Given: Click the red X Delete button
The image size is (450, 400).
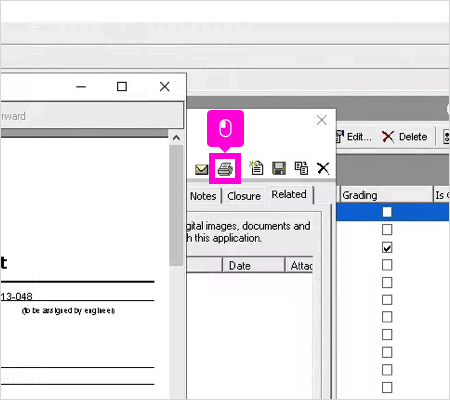Looking at the screenshot, I should [x=404, y=137].
